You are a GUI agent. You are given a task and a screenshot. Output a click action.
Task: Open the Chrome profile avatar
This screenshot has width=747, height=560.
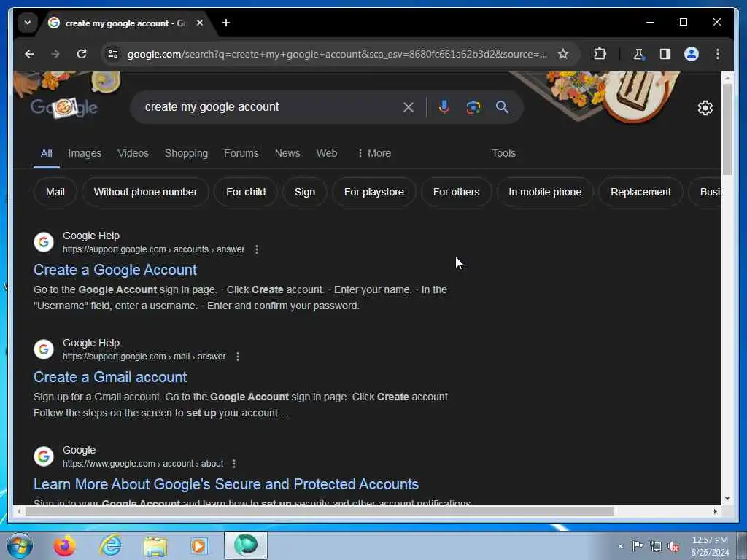(x=692, y=54)
